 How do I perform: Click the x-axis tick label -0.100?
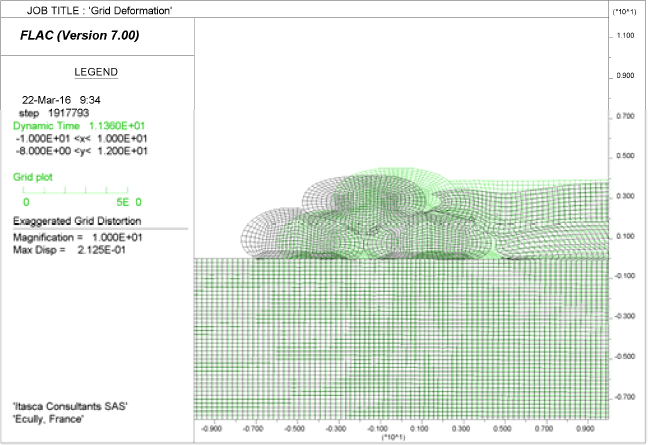(x=377, y=428)
